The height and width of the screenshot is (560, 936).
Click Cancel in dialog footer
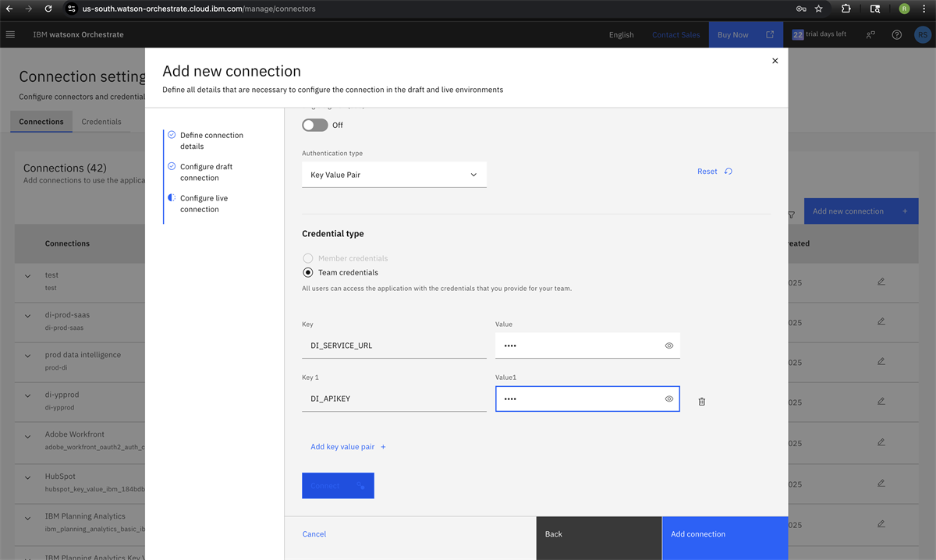(x=314, y=534)
